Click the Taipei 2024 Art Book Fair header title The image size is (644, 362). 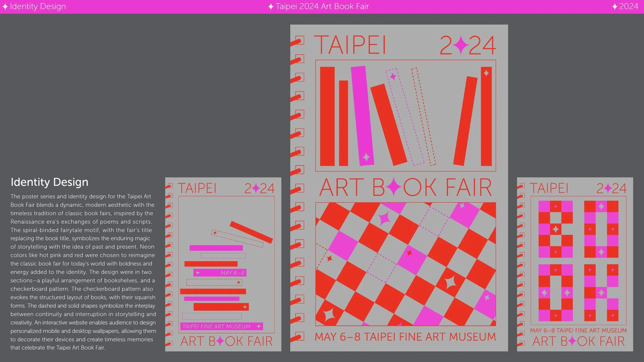coord(322,6)
